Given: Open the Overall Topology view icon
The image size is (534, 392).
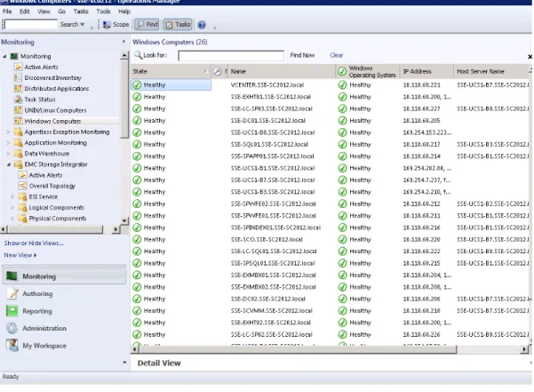Looking at the screenshot, I should (x=23, y=186).
